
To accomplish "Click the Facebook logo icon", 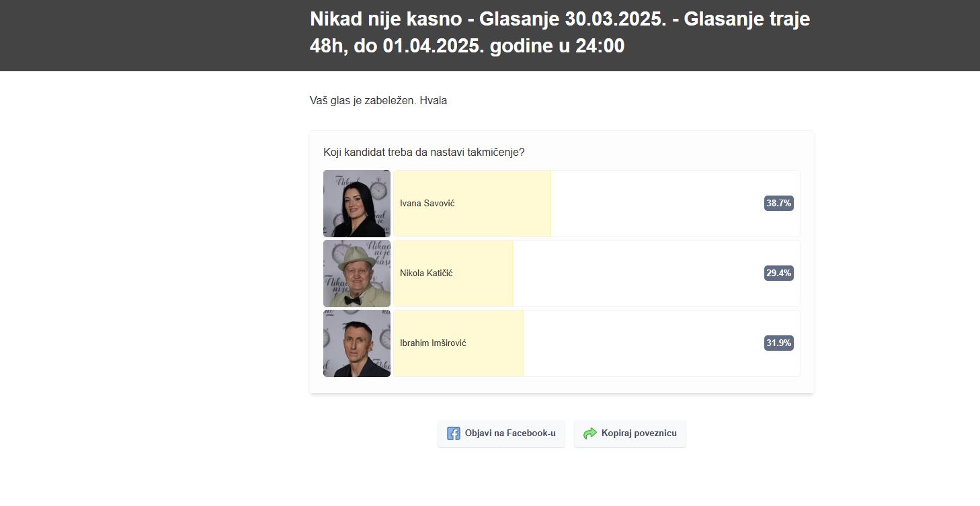I will click(454, 433).
